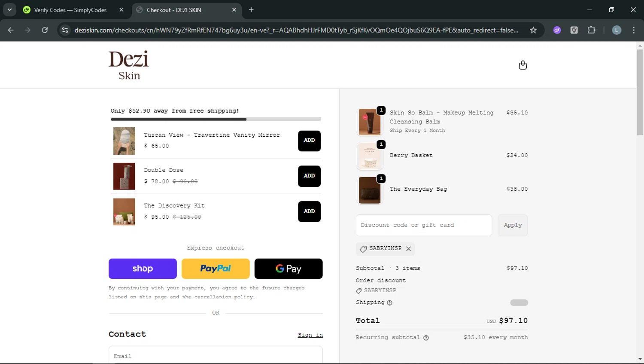Click the "$35.10 every month" text
Image resolution: width=644 pixels, height=364 pixels.
point(495,337)
